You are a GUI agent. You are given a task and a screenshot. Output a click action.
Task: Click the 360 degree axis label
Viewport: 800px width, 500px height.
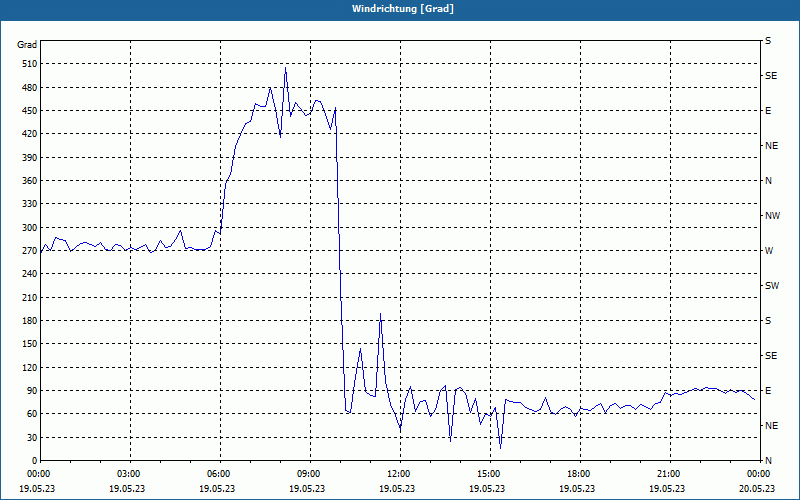[x=31, y=181]
